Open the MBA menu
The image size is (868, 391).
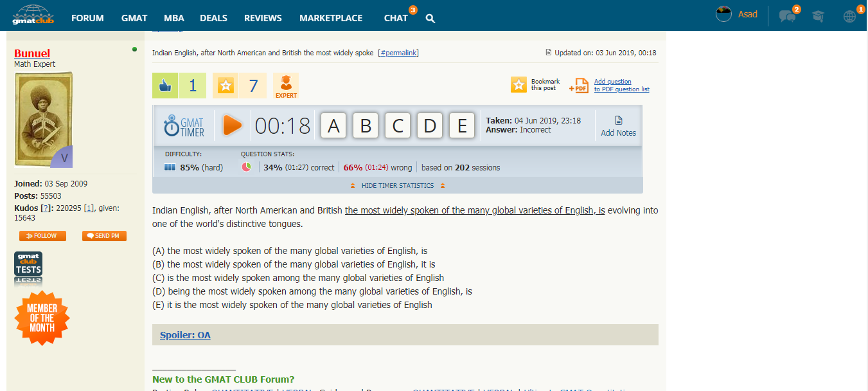[x=173, y=18]
